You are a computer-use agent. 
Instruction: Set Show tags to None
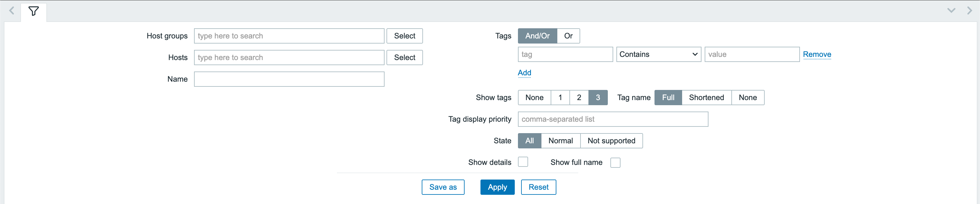pos(534,98)
